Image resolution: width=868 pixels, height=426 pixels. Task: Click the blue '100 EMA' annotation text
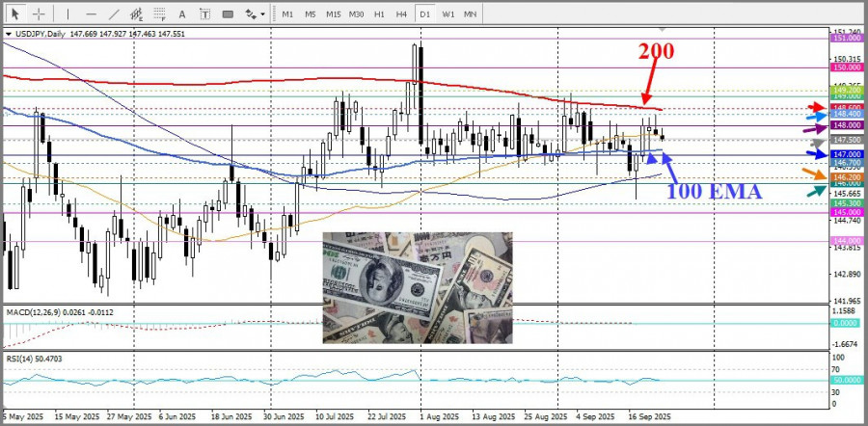coord(714,191)
